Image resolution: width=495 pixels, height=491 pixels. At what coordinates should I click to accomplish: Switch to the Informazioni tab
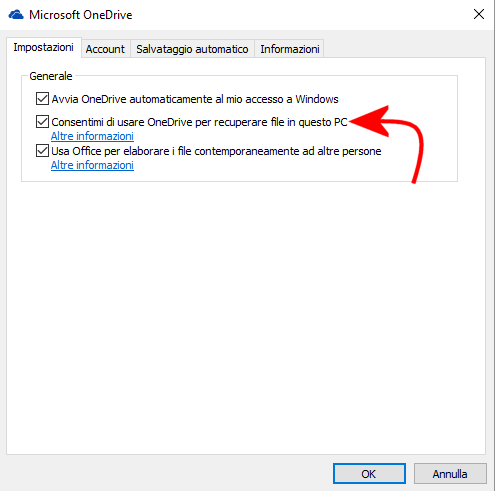[x=290, y=49]
